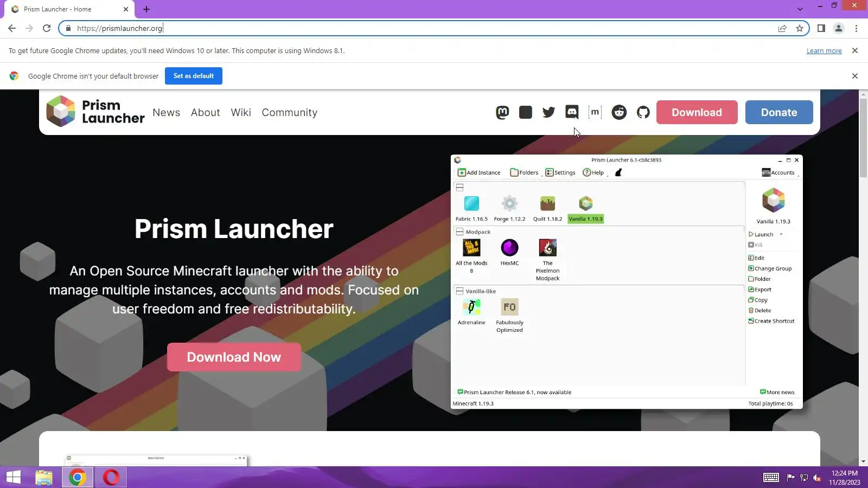Click the Chrome taskbar icon
868x488 pixels.
pyautogui.click(x=77, y=477)
